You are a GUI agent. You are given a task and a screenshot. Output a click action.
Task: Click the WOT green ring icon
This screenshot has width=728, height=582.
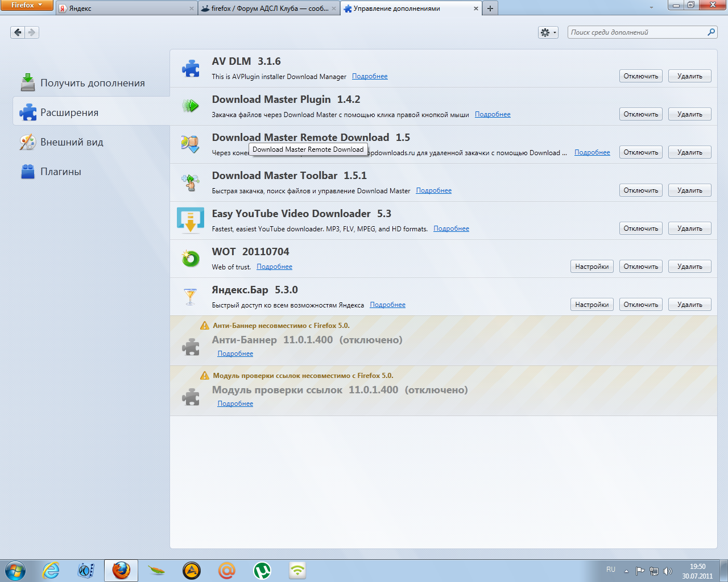click(191, 259)
